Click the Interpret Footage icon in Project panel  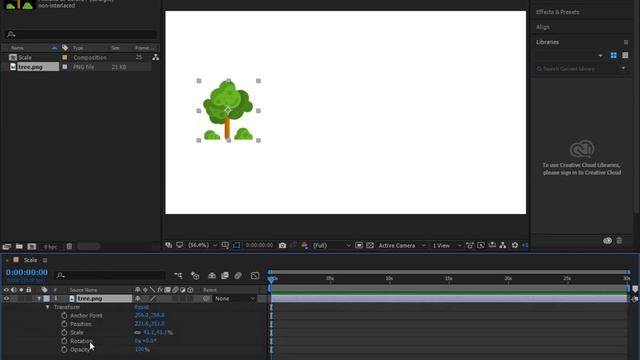click(7, 247)
